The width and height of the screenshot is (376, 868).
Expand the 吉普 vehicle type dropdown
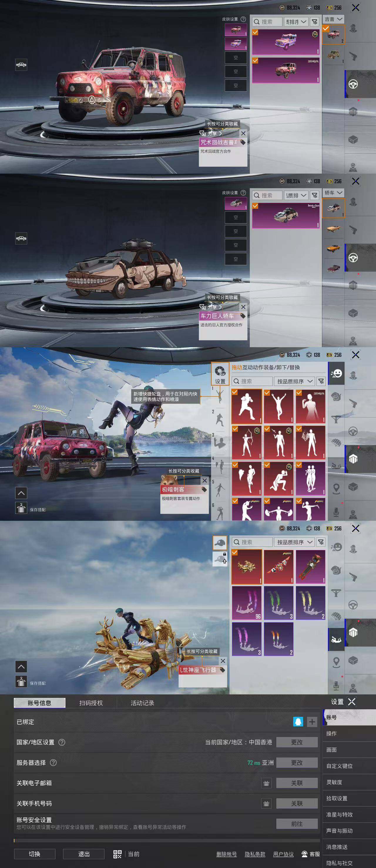coord(333,19)
